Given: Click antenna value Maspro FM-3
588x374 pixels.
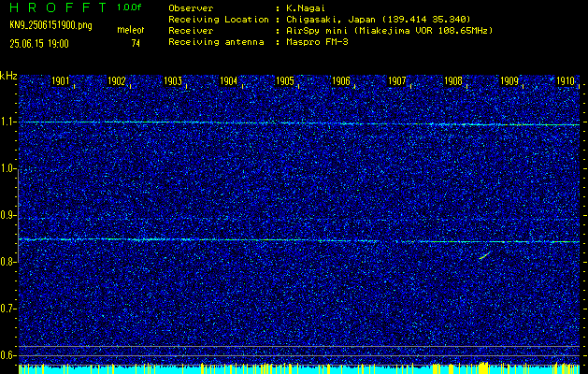Looking at the screenshot, I should [x=316, y=42].
